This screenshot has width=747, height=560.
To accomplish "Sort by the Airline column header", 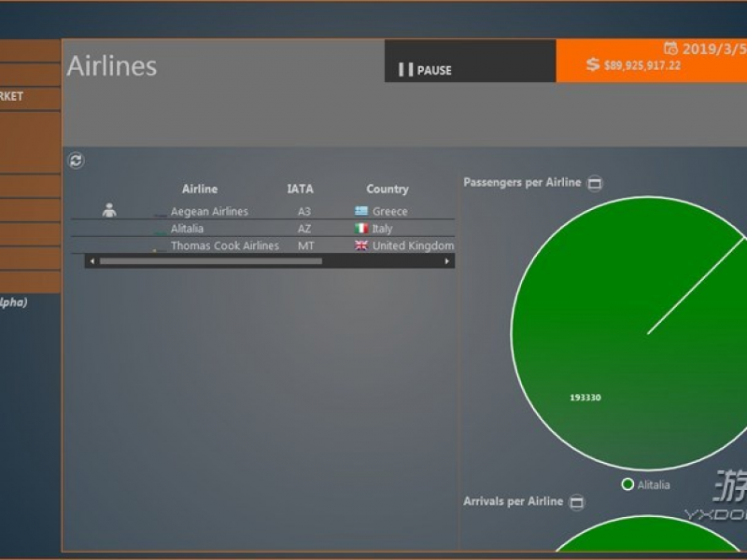I will click(200, 189).
